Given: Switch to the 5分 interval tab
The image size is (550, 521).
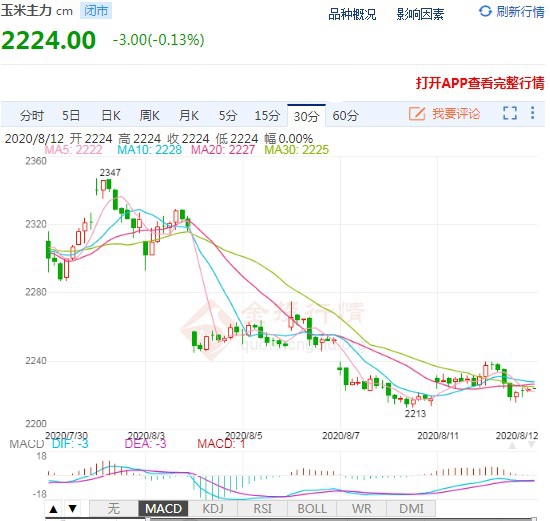Looking at the screenshot, I should coord(228,115).
